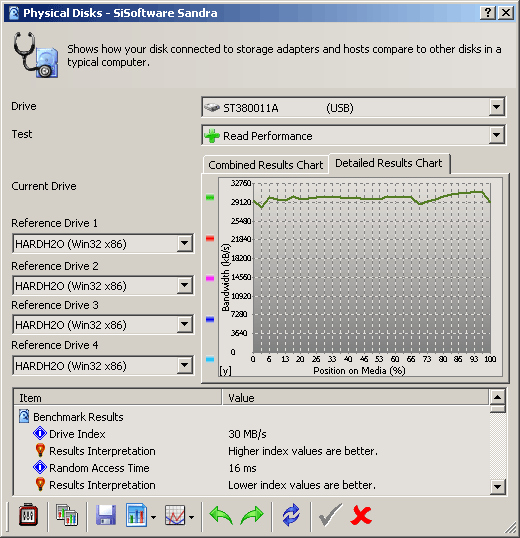Click the lightbulb icon beside Higher index values

tap(40, 451)
